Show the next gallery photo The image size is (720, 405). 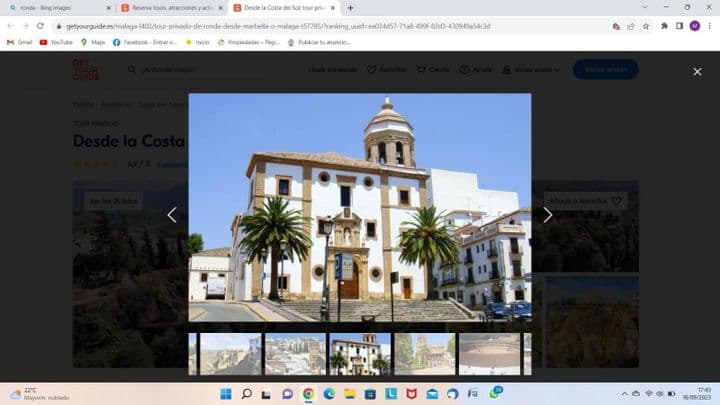coord(547,214)
